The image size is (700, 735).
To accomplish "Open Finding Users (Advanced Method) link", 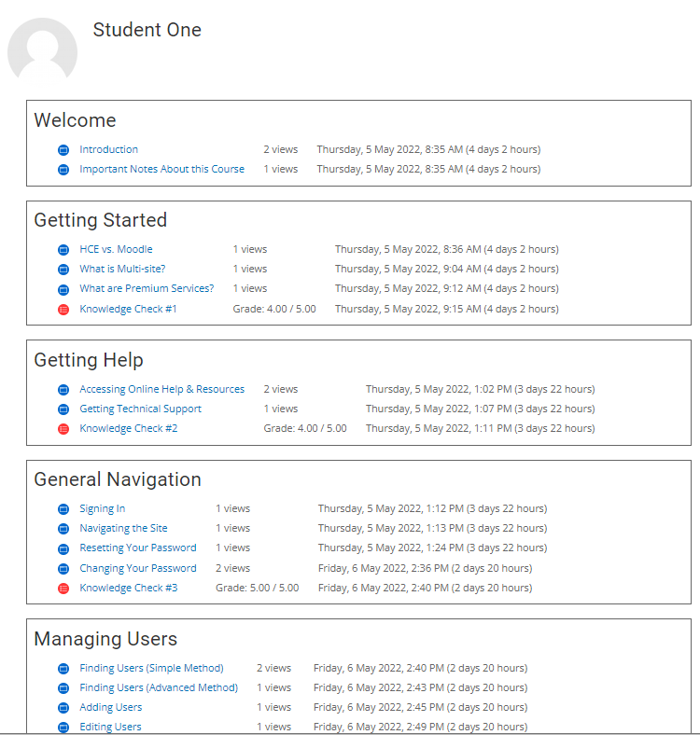I will click(159, 687).
